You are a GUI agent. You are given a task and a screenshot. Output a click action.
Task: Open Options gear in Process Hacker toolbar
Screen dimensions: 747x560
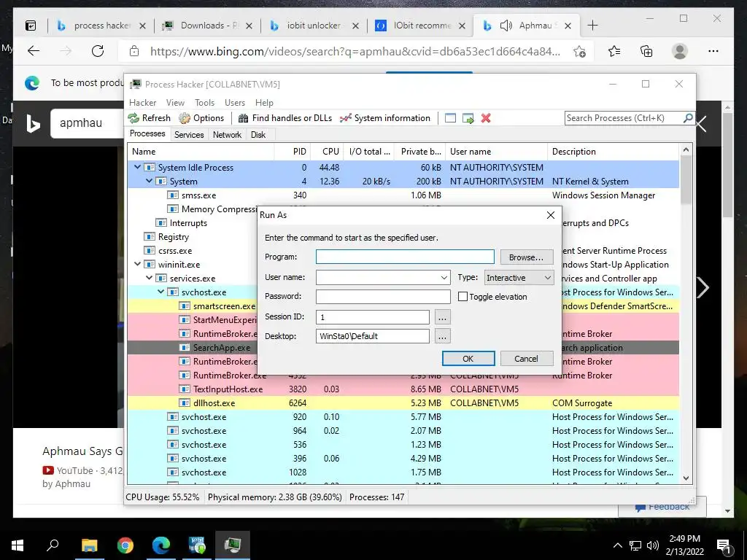click(x=185, y=118)
